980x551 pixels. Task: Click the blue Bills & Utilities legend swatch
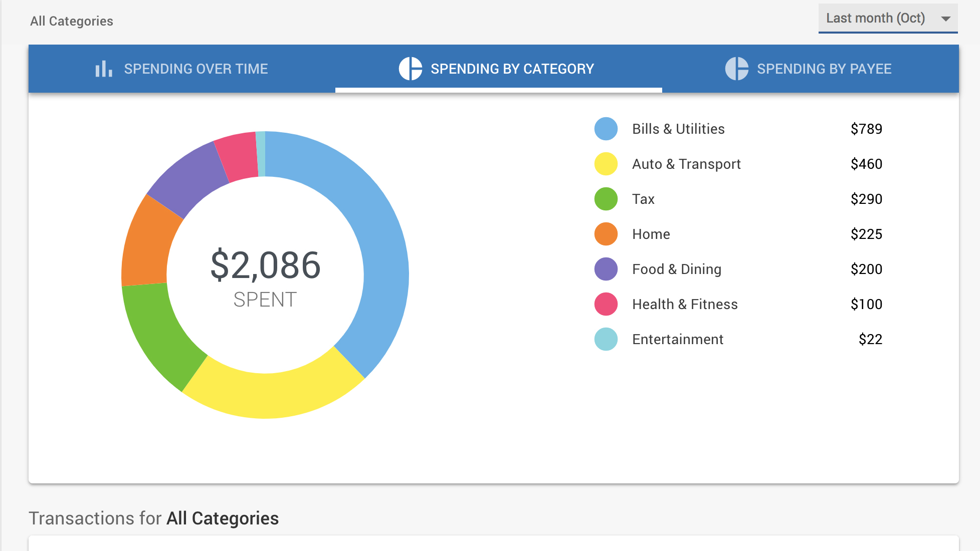click(606, 129)
